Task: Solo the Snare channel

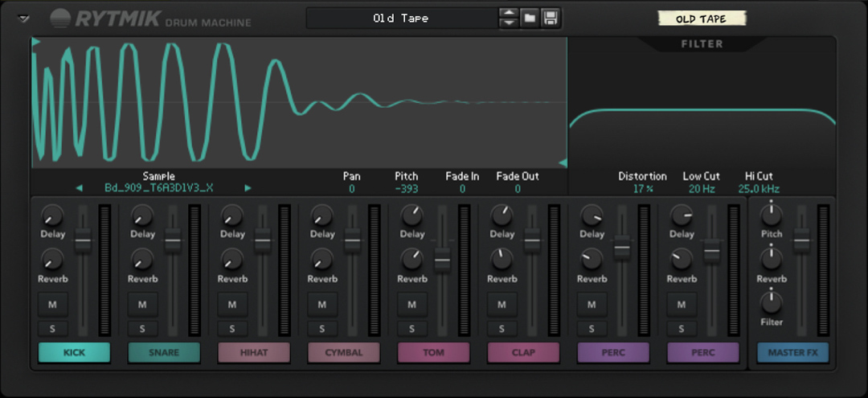Action: click(142, 328)
